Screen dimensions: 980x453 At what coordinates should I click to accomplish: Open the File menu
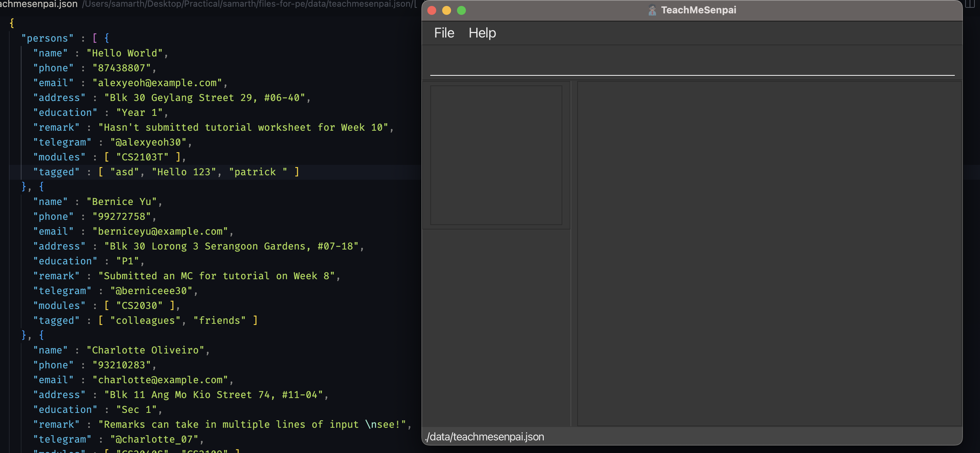(444, 33)
